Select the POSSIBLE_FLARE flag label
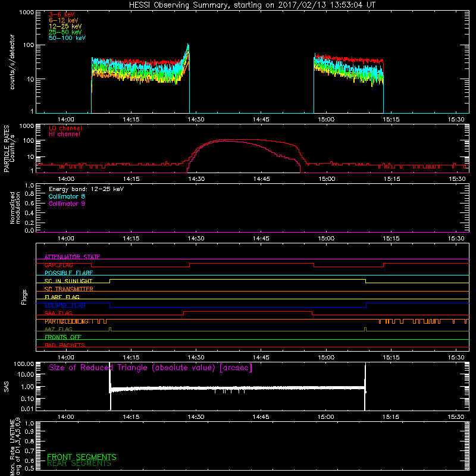This screenshot has width=476, height=476. (x=68, y=273)
